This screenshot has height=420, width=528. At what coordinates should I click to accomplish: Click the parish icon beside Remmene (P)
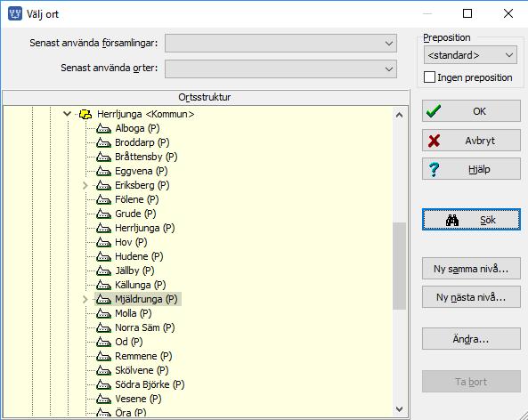(x=103, y=356)
